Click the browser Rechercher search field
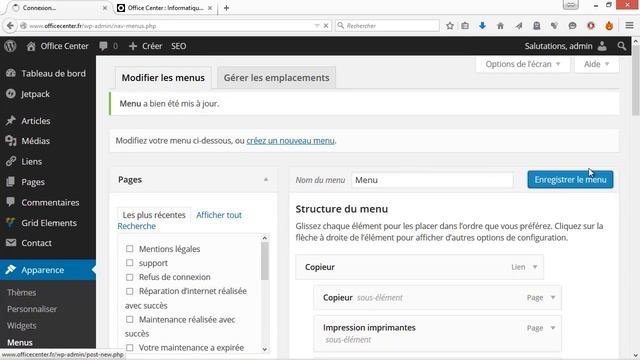Screen dimensions: 640x360 point(387,26)
